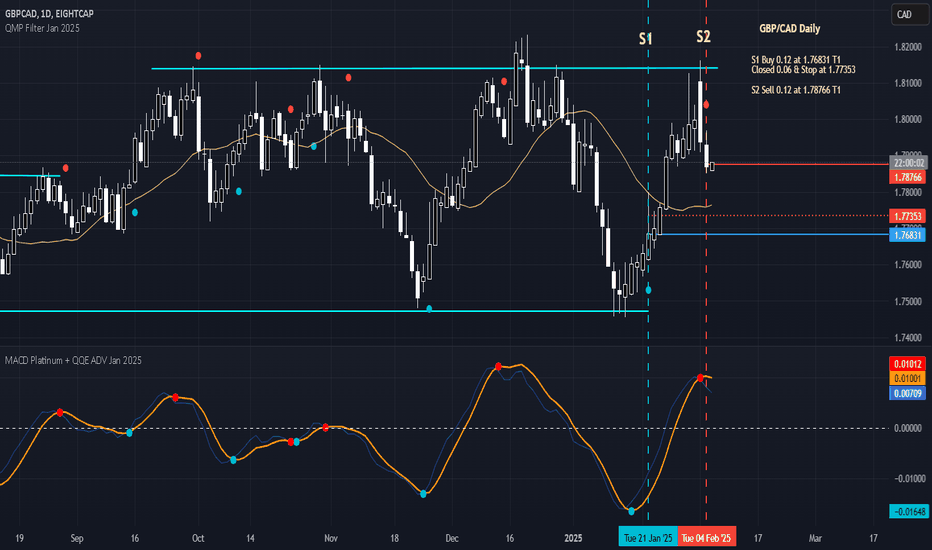Click the 'S1 Buy 0.12 at 1.76831 T1' note

pyautogui.click(x=795, y=60)
